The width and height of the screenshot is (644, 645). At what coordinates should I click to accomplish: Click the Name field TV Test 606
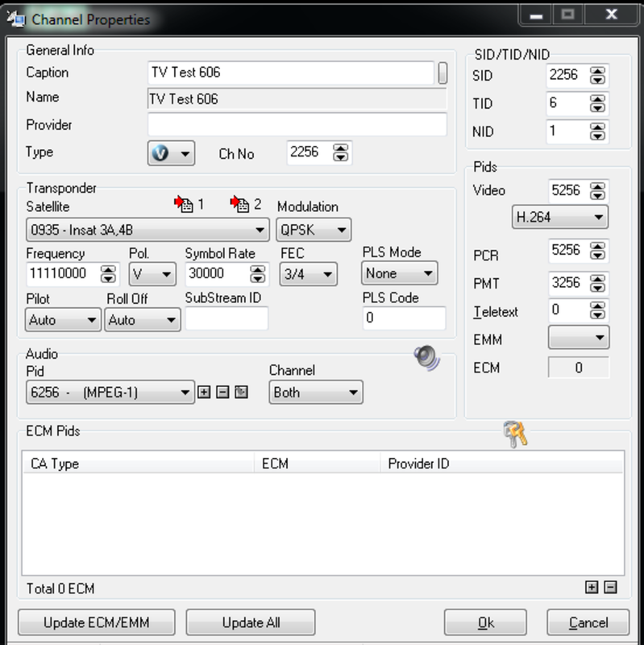(x=297, y=98)
